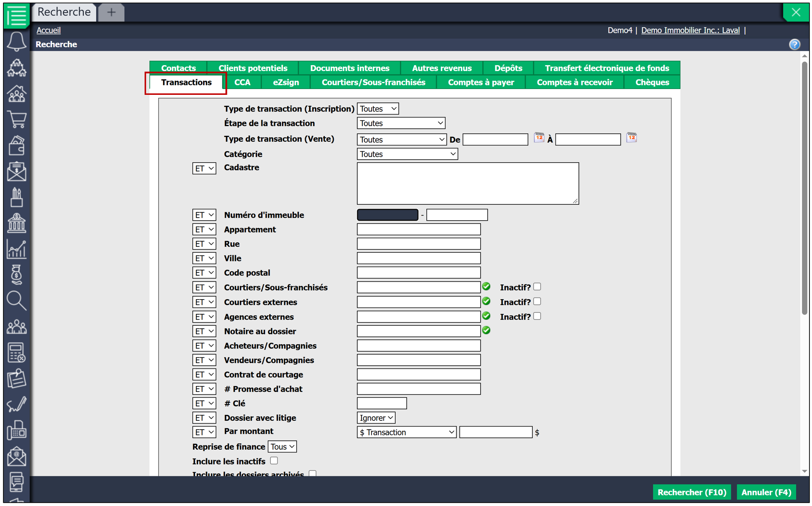Expand the Étape de la transaction dropdown
The image size is (812, 506).
401,123
